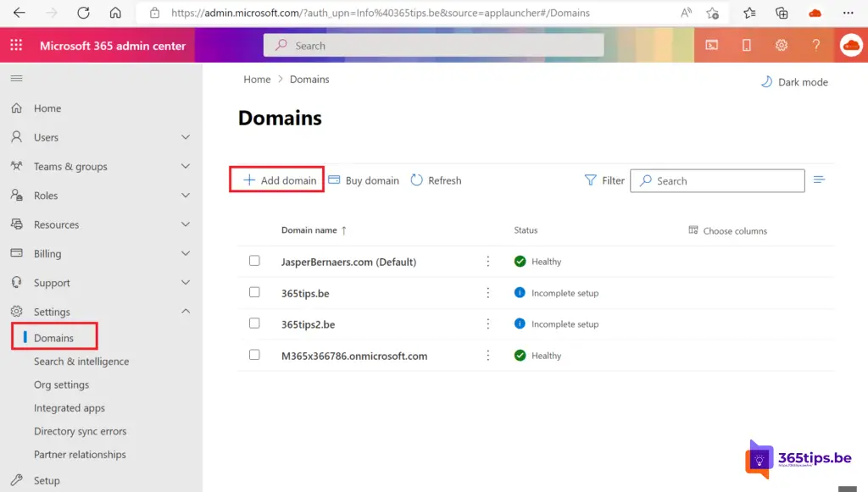Viewport: 868px width, 492px height.
Task: Select the JasperBernaers.com checkbox
Action: coord(254,260)
